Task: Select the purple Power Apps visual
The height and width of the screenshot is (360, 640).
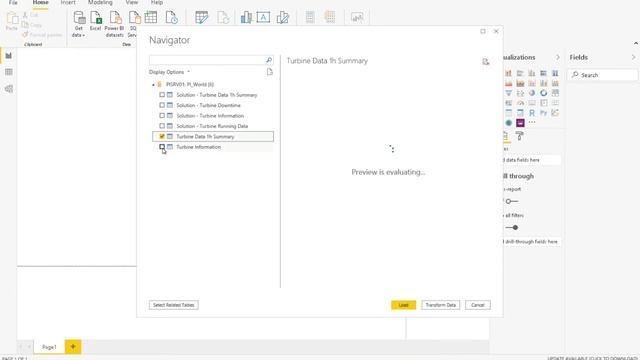Action: (520, 122)
